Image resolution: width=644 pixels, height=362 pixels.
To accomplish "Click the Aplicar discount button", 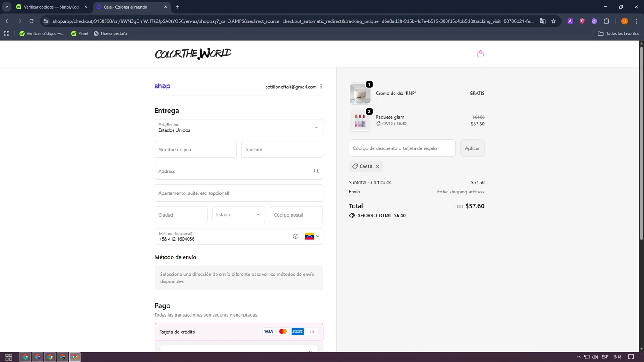I will click(472, 148).
